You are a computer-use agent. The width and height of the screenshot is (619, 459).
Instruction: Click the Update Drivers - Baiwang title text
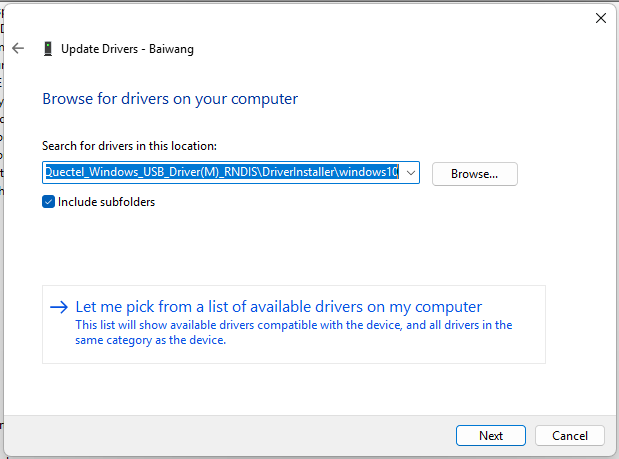pos(127,49)
